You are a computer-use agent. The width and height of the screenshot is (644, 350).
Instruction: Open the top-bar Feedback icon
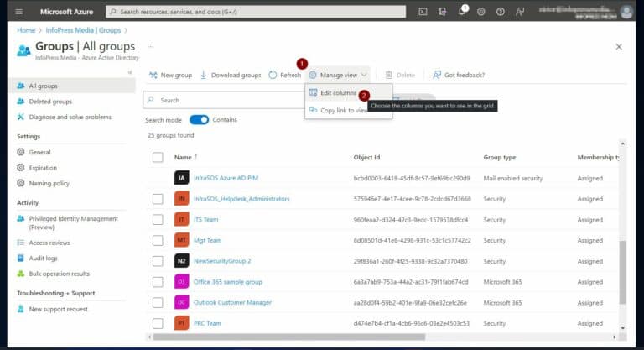click(520, 12)
